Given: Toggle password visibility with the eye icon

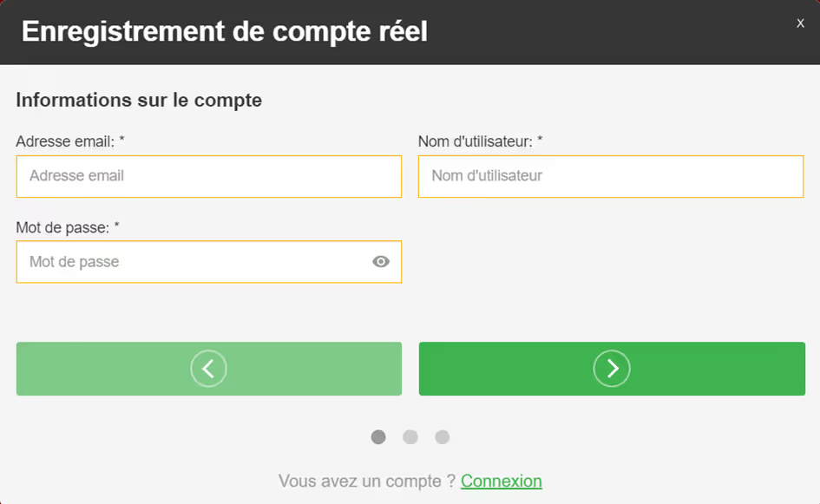Looking at the screenshot, I should (381, 262).
